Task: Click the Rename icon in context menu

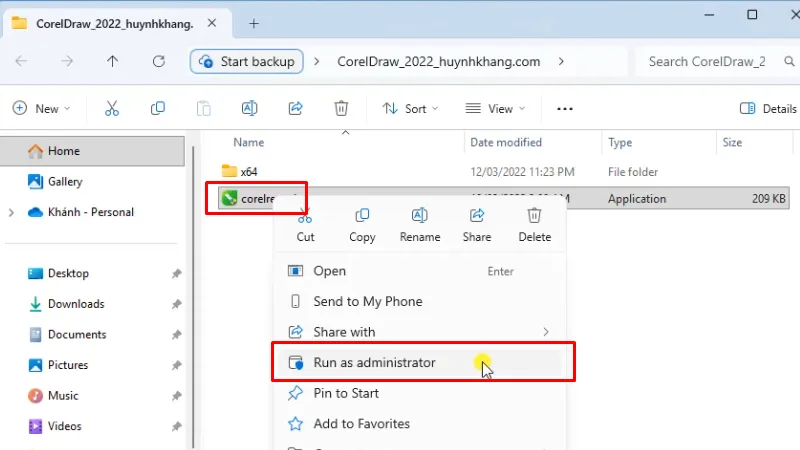Action: pos(419,216)
